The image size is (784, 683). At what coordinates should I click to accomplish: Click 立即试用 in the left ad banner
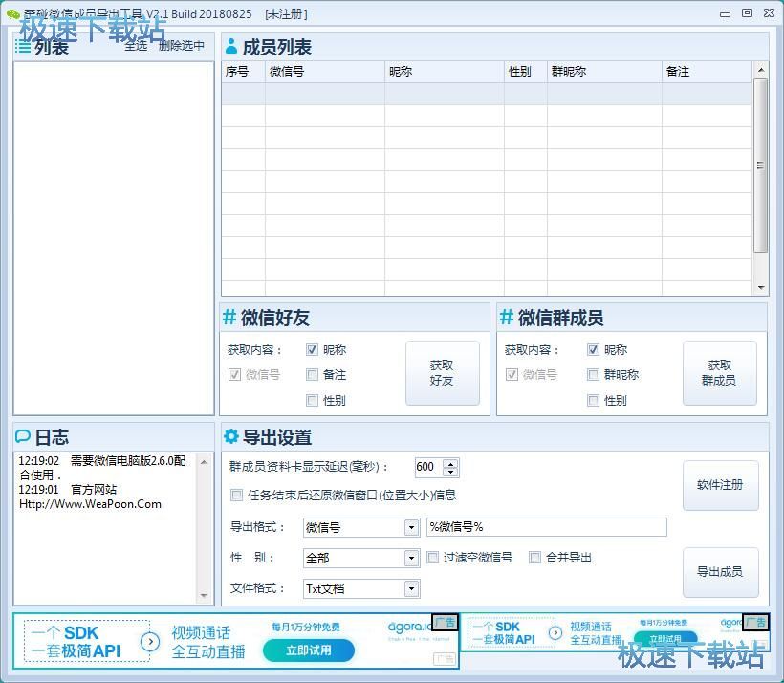coord(309,650)
